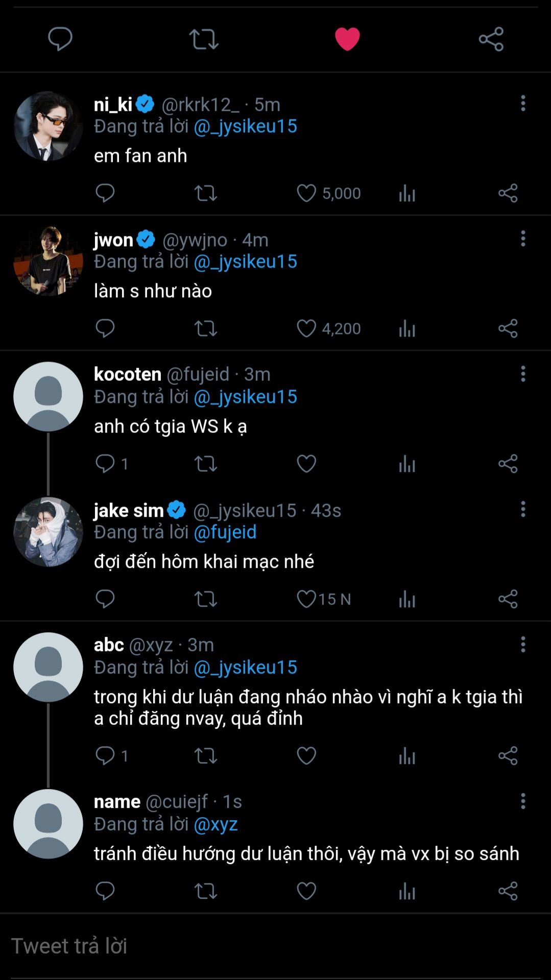Like jwon's reply with 4,200 likes

click(306, 328)
